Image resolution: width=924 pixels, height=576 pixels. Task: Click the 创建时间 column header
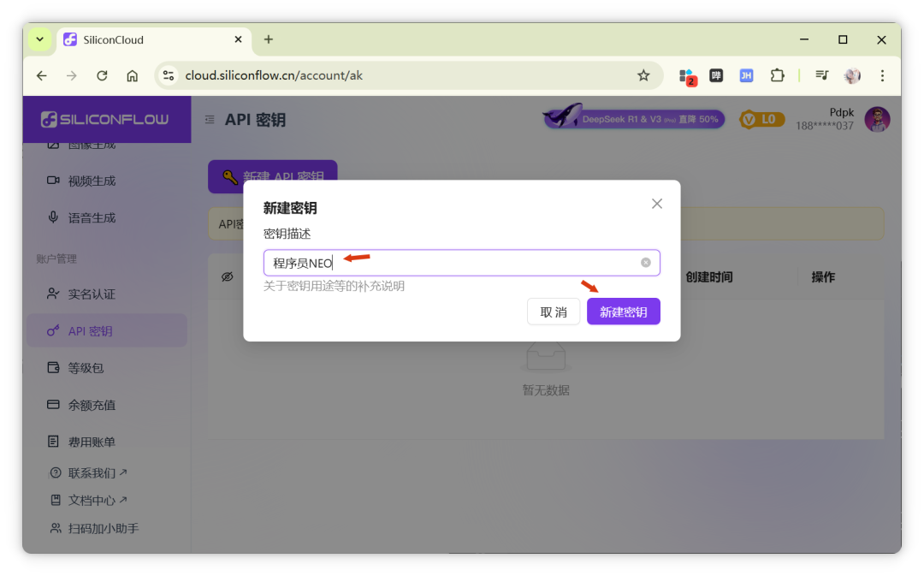click(x=708, y=276)
